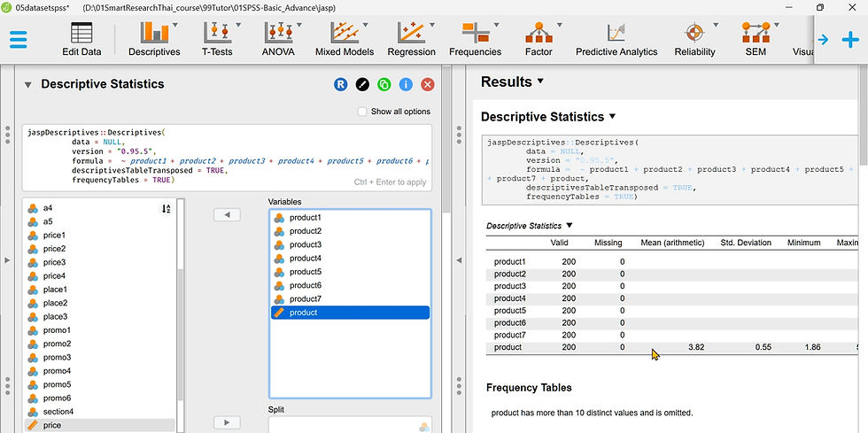868x433 pixels.
Task: Collapse the options panel using divider arrow
Action: (x=459, y=259)
